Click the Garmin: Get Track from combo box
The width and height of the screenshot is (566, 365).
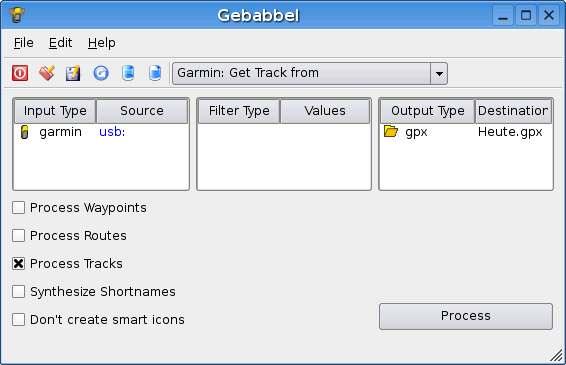pyautogui.click(x=310, y=74)
